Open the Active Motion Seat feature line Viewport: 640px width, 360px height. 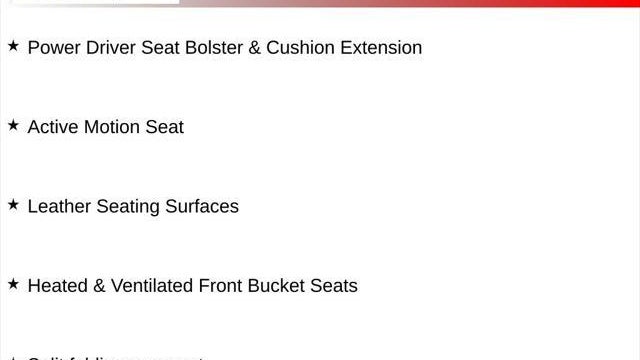[x=106, y=127]
